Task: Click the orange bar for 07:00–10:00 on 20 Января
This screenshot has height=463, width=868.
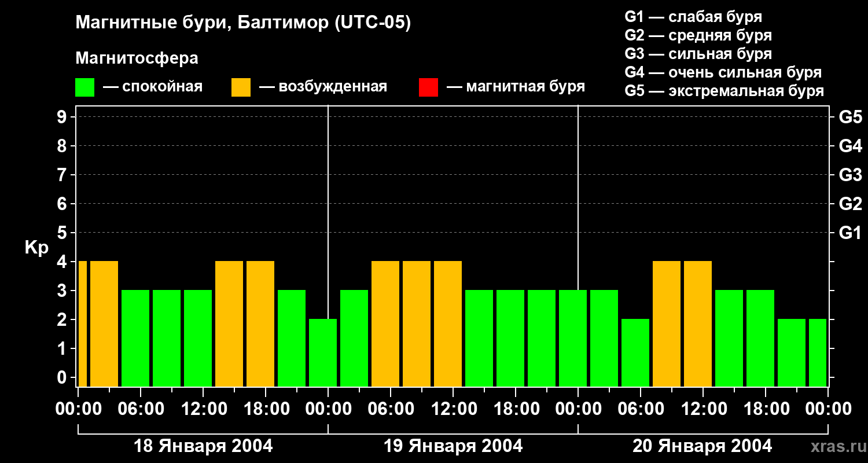Action: pyautogui.click(x=667, y=324)
